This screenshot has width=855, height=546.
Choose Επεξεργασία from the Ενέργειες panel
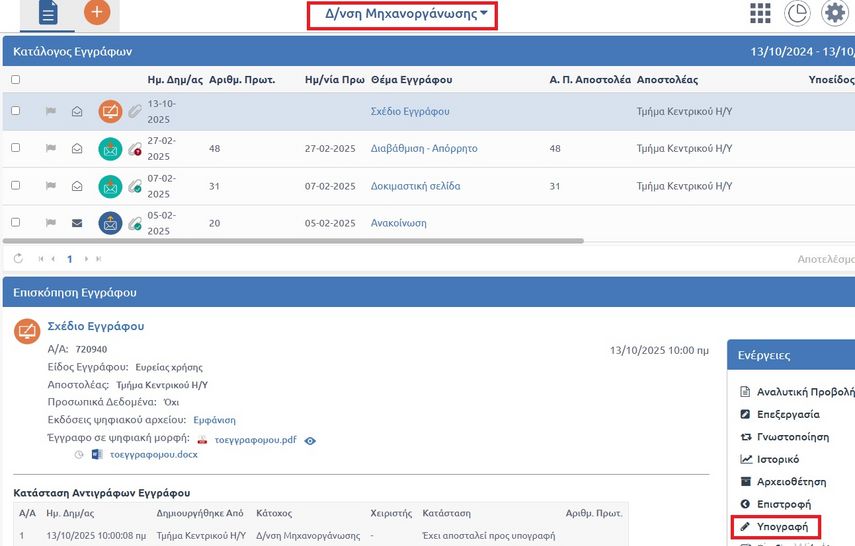pyautogui.click(x=788, y=414)
